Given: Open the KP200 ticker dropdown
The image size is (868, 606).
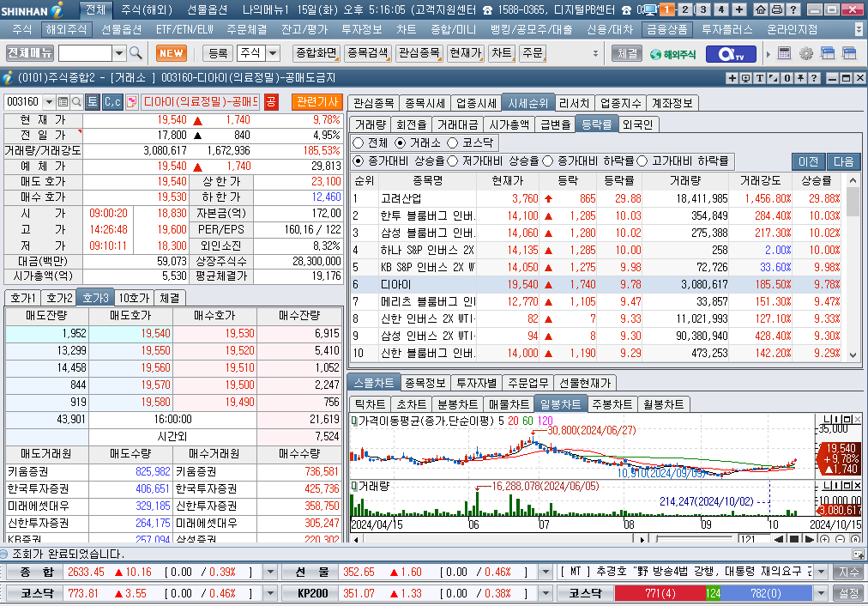Looking at the screenshot, I should click(x=546, y=593).
